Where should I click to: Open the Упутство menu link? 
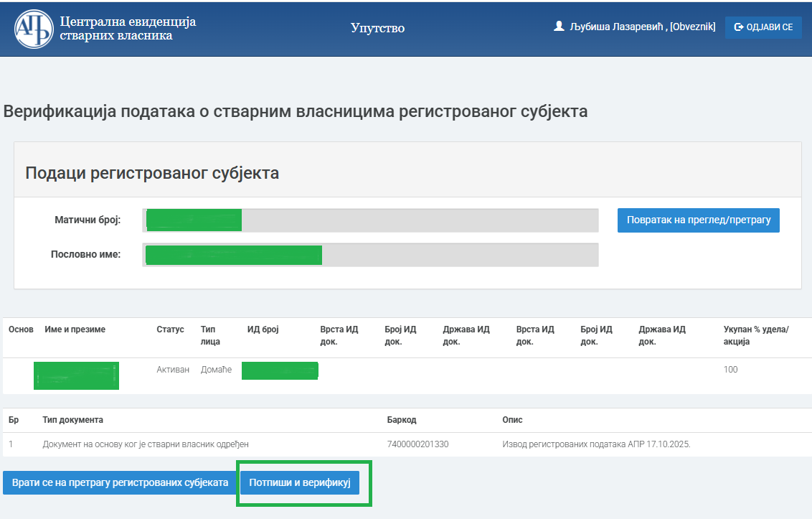click(377, 27)
